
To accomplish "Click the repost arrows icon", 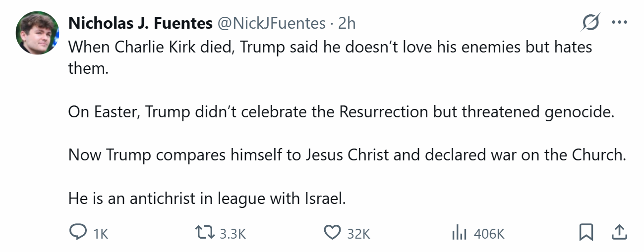I will coord(206,233).
